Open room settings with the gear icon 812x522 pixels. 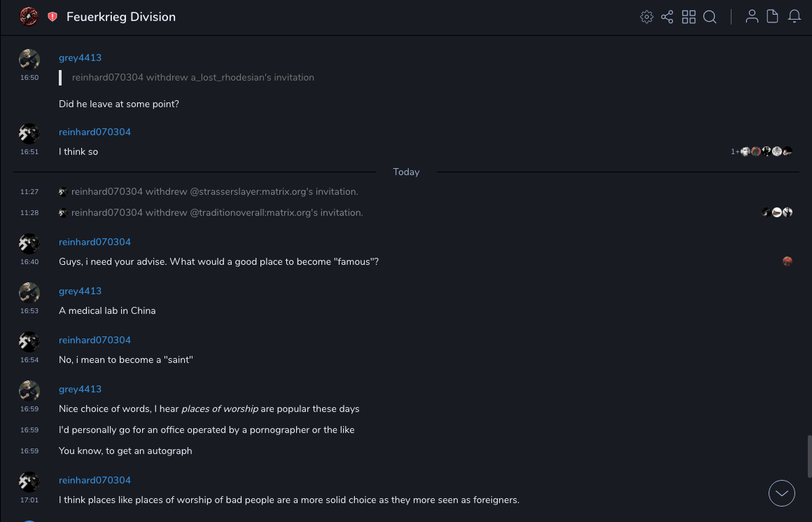point(647,17)
